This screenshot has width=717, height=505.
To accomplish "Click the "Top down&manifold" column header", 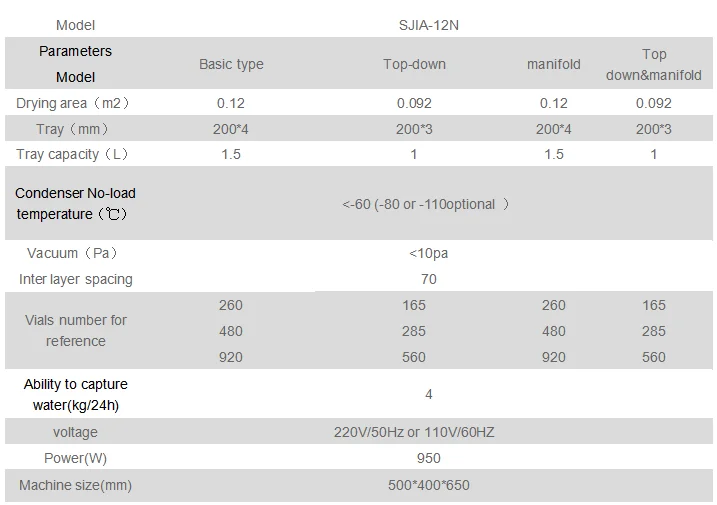I will (x=654, y=64).
